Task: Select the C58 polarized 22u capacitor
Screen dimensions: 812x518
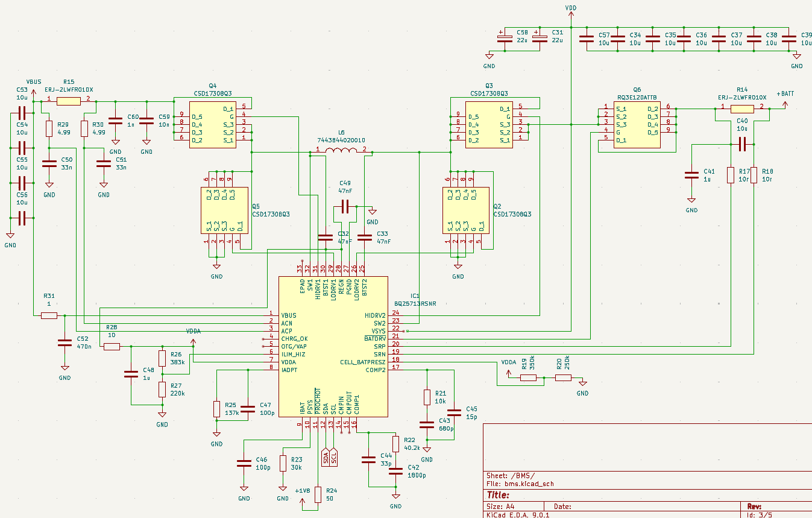Action: pos(503,37)
